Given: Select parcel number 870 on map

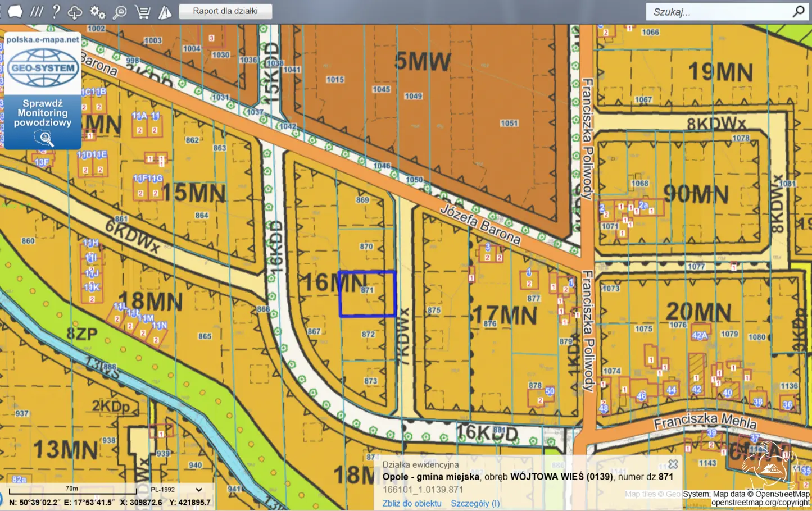Looking at the screenshot, I should (x=366, y=247).
